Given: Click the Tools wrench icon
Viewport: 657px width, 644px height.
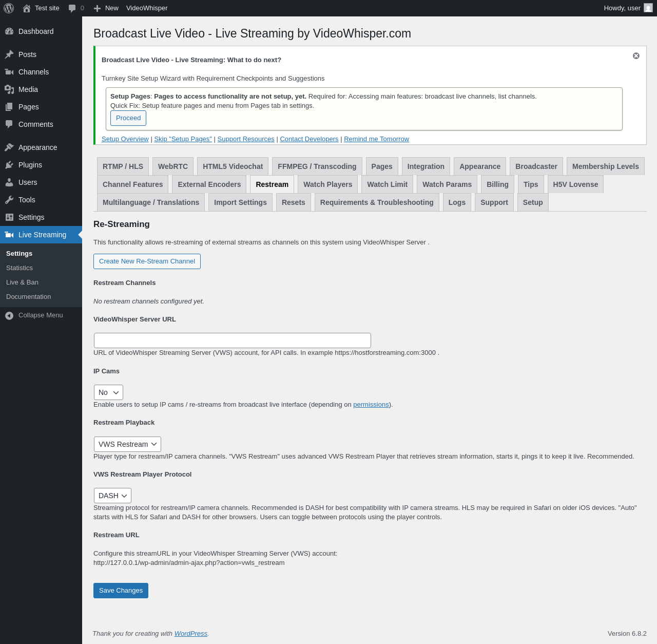Looking at the screenshot, I should coord(9,200).
